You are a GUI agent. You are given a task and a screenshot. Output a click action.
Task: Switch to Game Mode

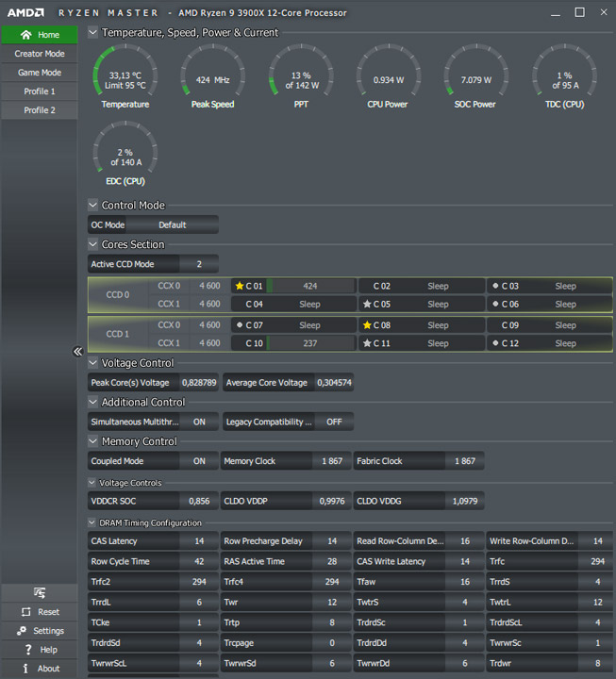(x=40, y=73)
